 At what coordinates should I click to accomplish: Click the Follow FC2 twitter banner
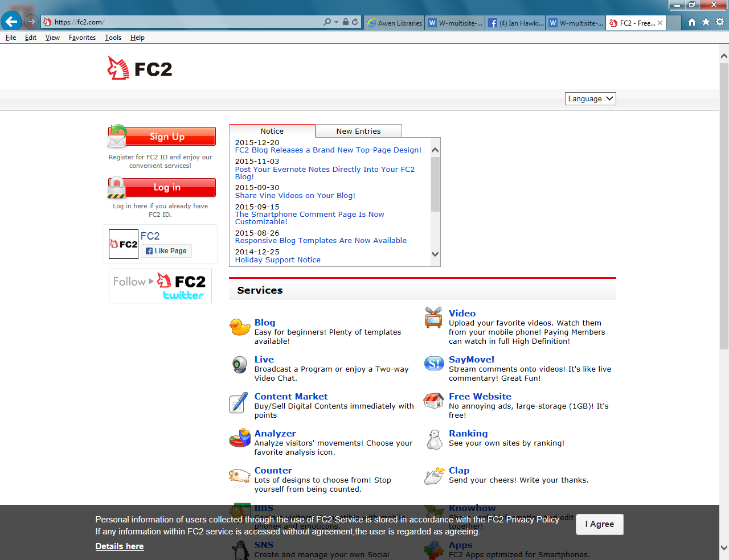[160, 286]
